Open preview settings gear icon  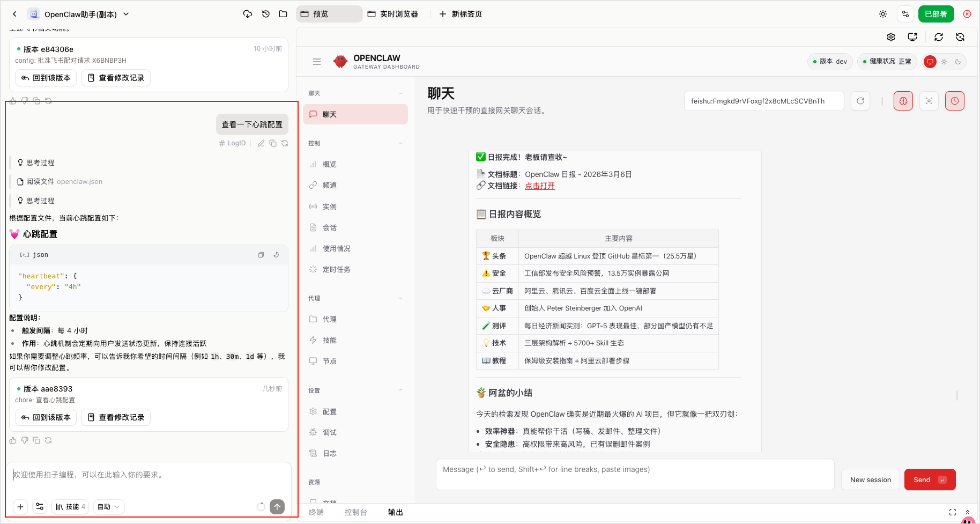[x=891, y=37]
